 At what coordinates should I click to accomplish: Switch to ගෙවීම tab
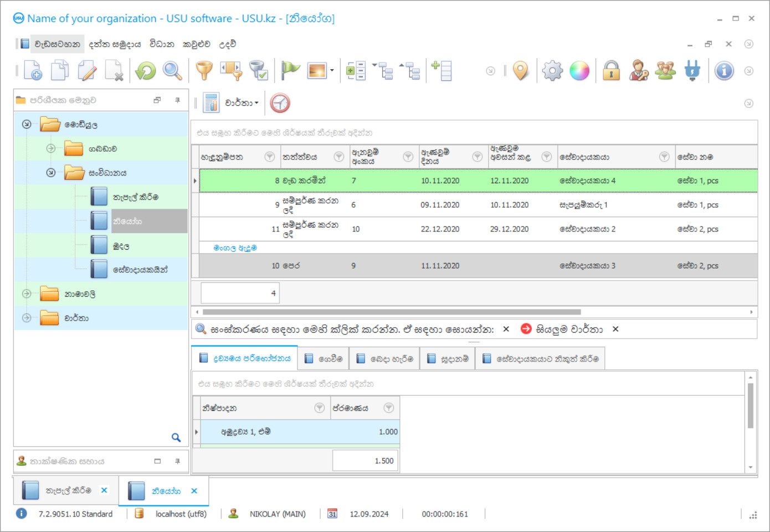pyautogui.click(x=324, y=359)
